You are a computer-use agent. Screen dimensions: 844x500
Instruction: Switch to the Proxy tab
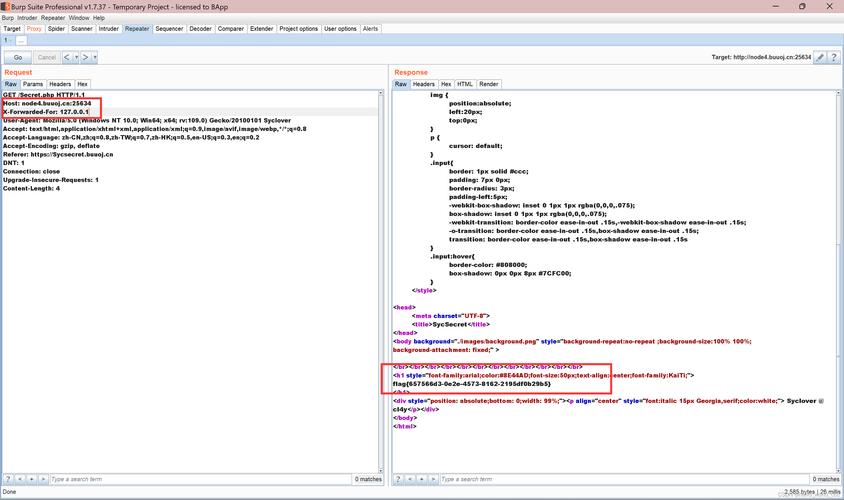point(34,29)
